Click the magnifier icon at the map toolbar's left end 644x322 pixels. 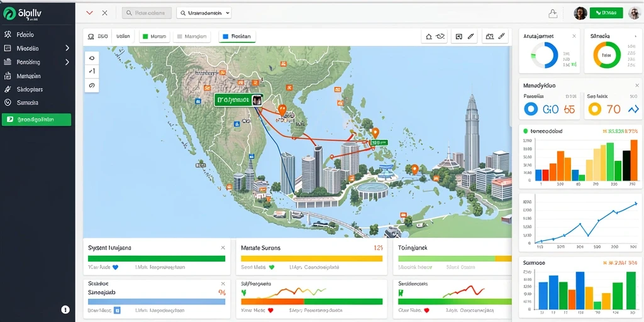coord(91,36)
